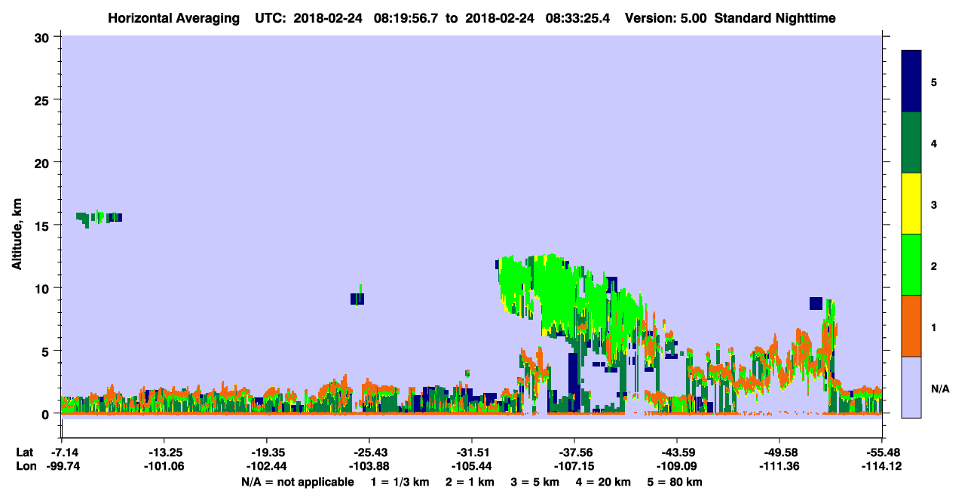
Task: Click the latitude value -43.59
Action: pyautogui.click(x=676, y=452)
